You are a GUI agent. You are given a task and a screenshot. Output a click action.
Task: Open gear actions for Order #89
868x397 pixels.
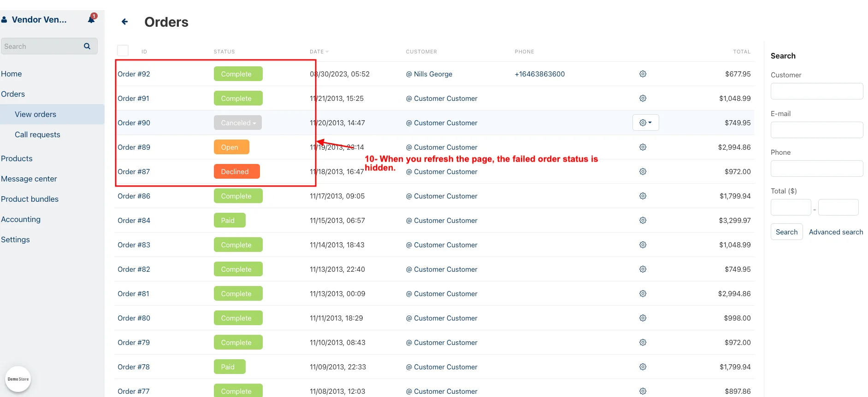[x=643, y=147]
